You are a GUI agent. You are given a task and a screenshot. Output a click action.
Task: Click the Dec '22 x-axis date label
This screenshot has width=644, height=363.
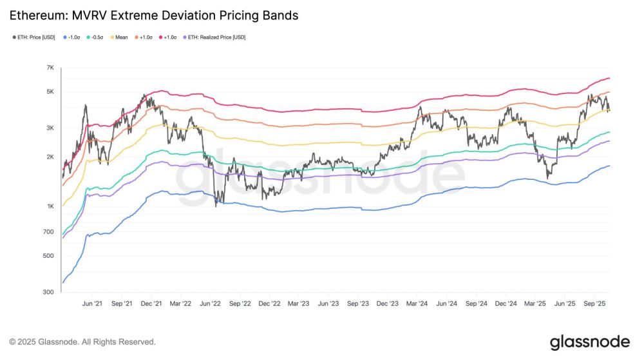click(268, 303)
